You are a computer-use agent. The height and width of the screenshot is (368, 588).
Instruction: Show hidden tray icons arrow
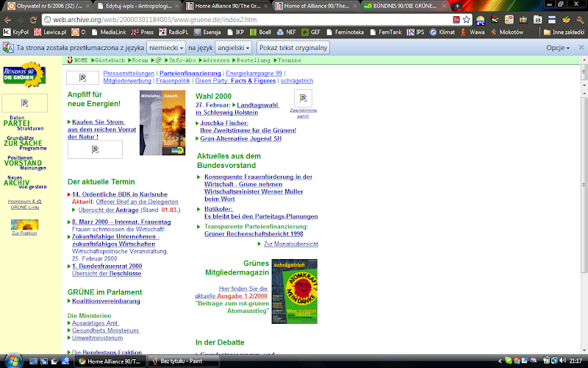pos(500,361)
